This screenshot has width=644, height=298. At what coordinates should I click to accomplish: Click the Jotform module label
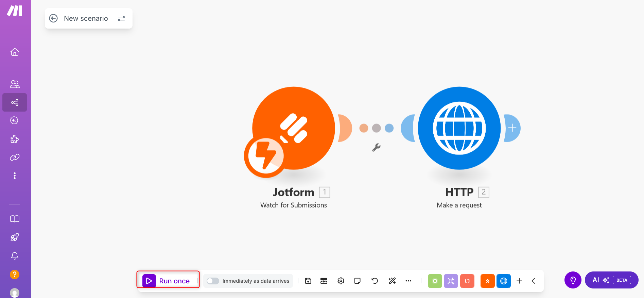click(x=294, y=192)
